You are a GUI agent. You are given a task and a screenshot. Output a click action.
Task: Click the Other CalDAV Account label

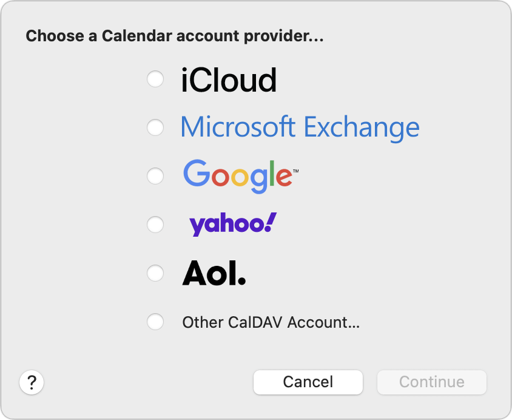[x=271, y=322]
